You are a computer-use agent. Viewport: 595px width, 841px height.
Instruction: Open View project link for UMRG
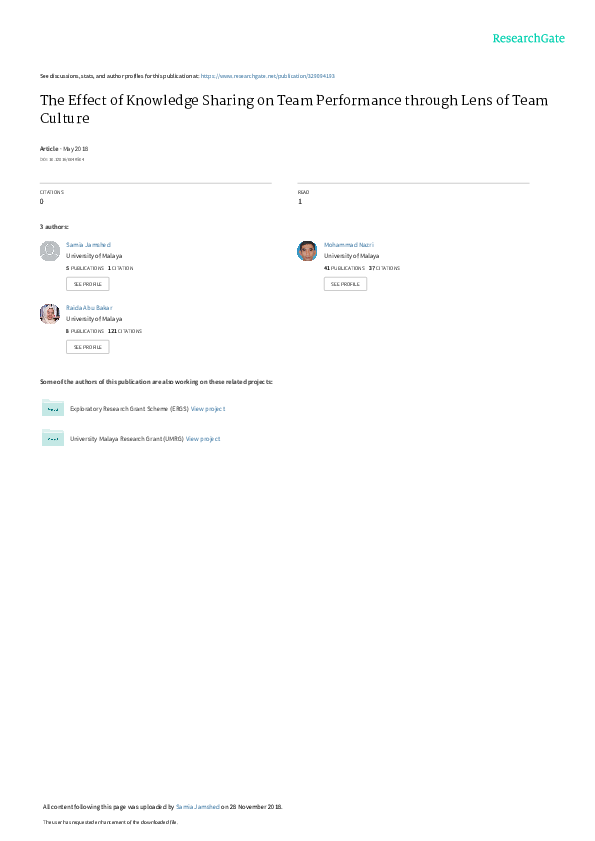[203, 439]
